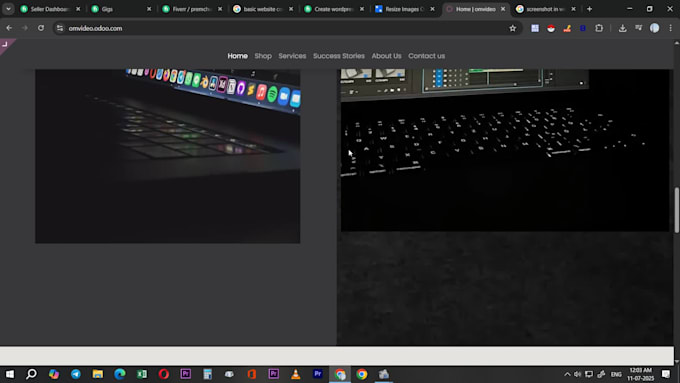The image size is (680, 383).
Task: Reload the omvideo page
Action: click(41, 28)
